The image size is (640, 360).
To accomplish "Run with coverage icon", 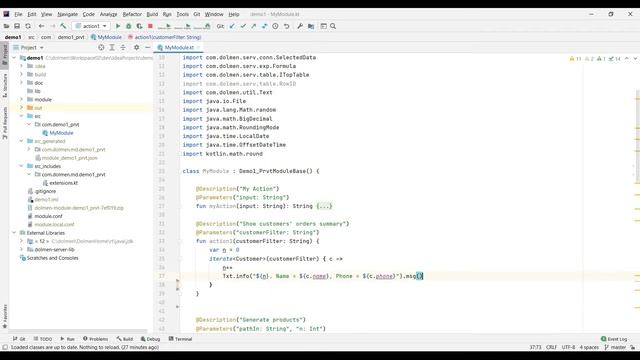I will [140, 26].
